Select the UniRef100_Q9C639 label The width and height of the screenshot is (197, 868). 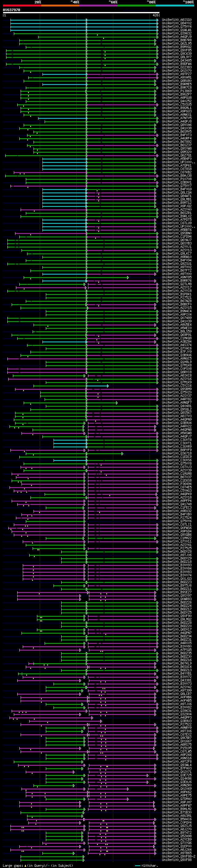pyautogui.click(x=177, y=54)
